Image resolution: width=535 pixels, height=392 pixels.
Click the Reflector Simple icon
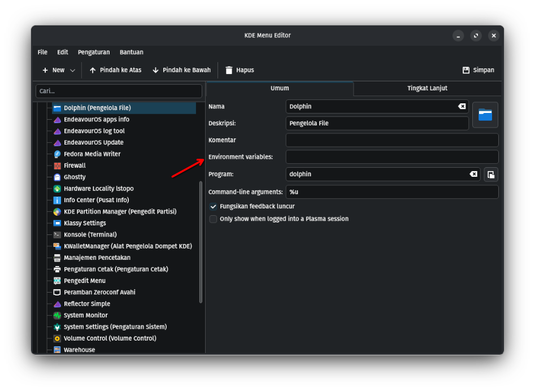pos(57,304)
